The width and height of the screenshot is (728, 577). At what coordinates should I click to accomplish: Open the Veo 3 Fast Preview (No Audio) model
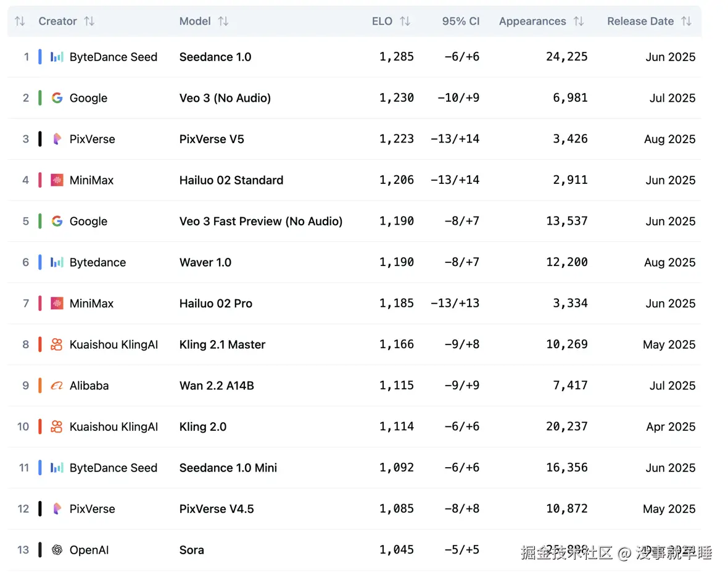pyautogui.click(x=260, y=221)
